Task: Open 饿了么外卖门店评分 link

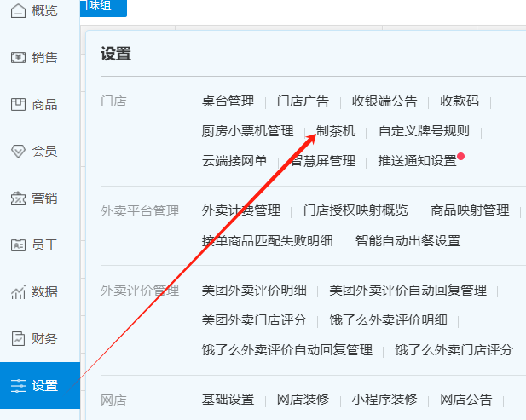Action: coord(454,350)
